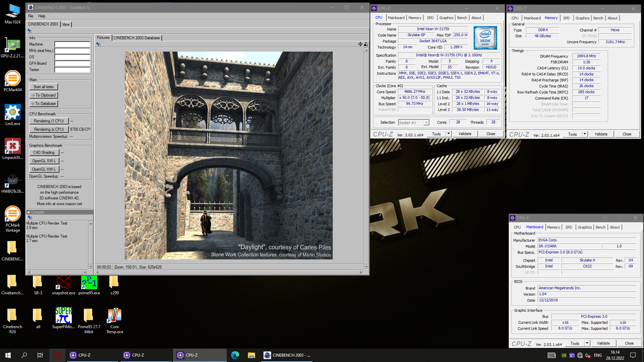Click the To Clipboard button
Screen dimensions: 644x362
[43, 95]
